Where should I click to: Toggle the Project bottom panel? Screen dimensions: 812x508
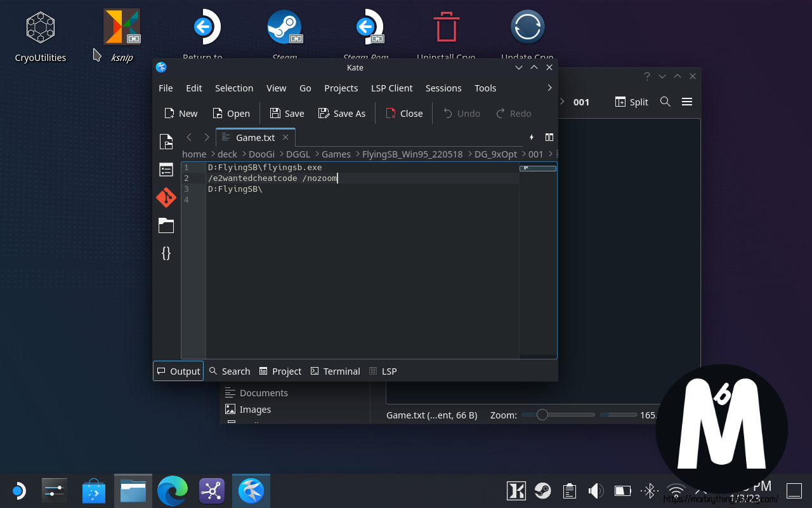(x=280, y=371)
